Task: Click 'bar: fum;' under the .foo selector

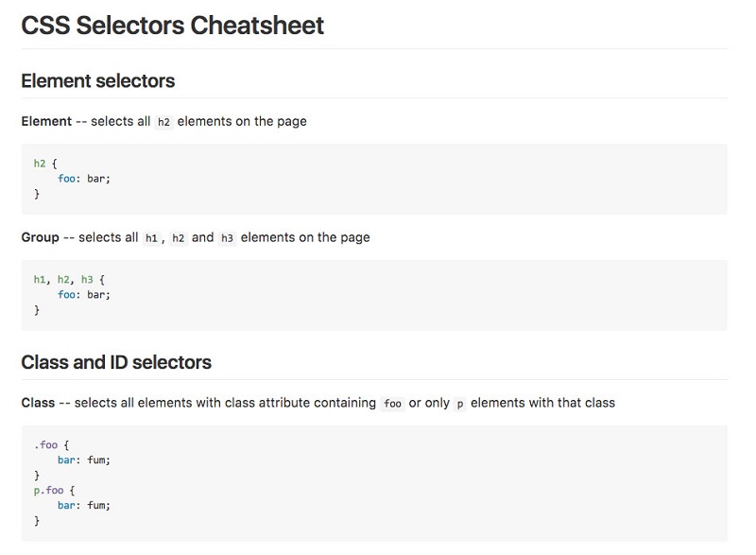Action: (84, 460)
